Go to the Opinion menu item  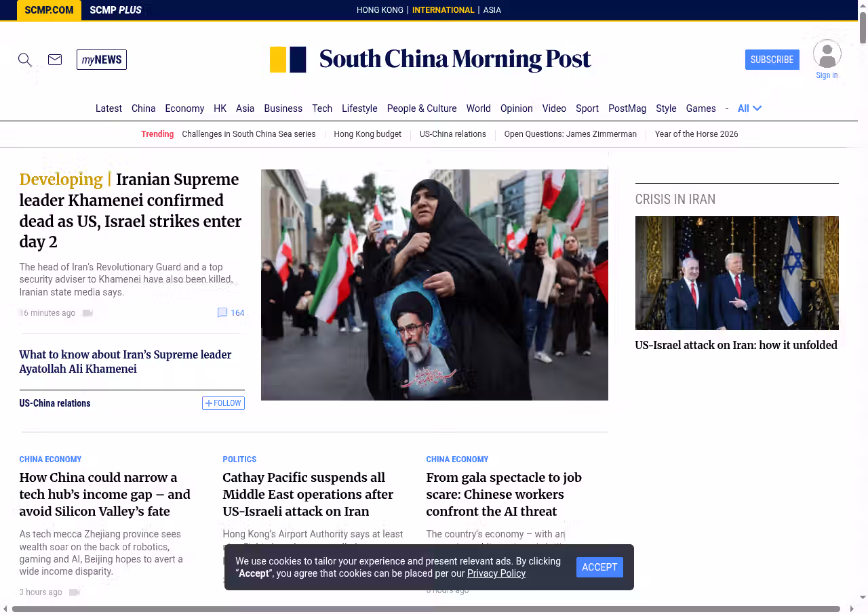516,108
